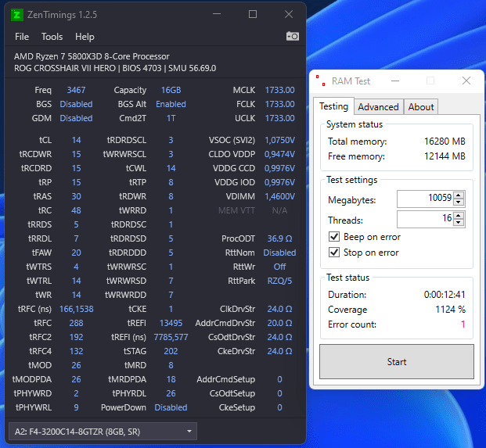486x448 pixels.
Task: Click the RttNom Disabled value
Action: click(x=279, y=253)
